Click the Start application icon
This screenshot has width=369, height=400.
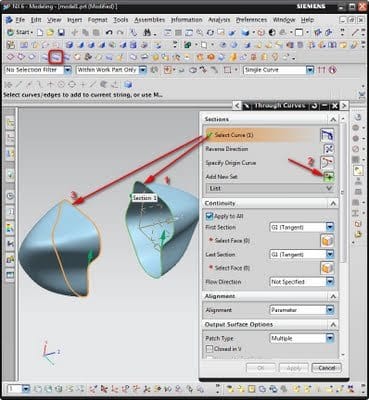[x=10, y=32]
